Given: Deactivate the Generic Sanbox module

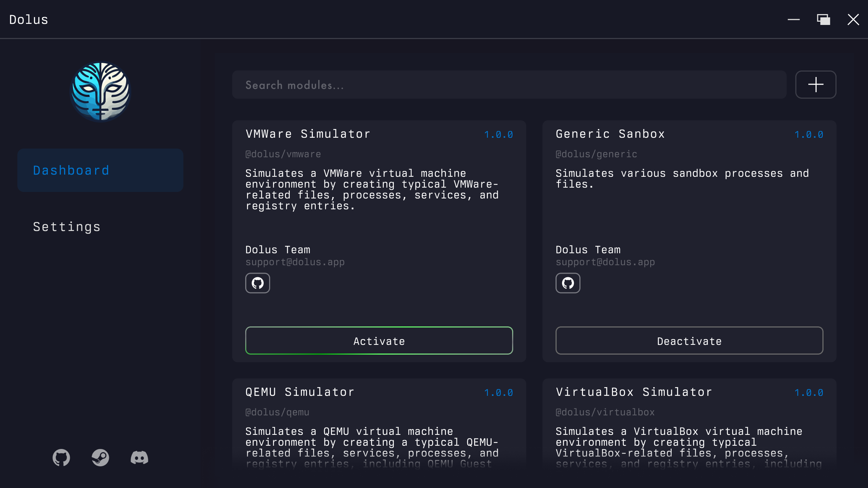Looking at the screenshot, I should [x=689, y=341].
